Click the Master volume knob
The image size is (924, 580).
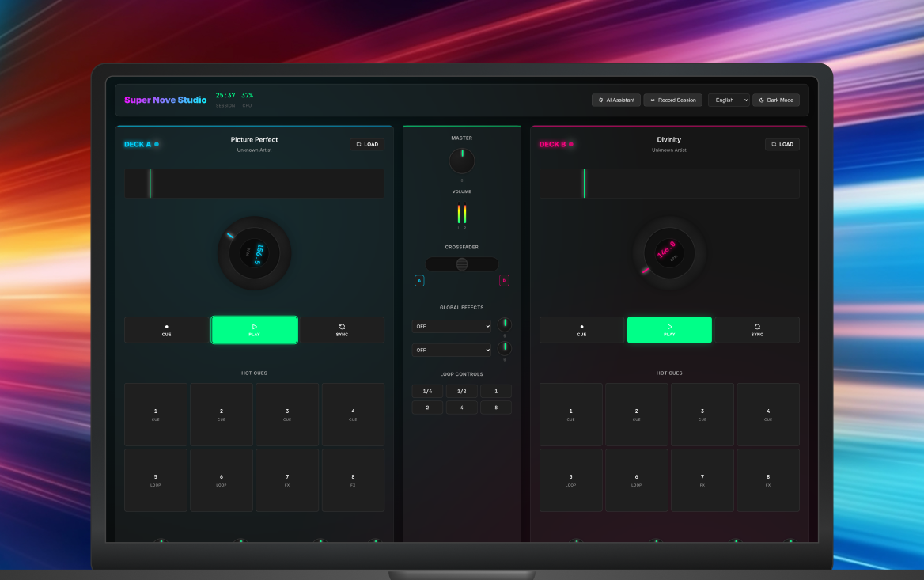pyautogui.click(x=462, y=161)
